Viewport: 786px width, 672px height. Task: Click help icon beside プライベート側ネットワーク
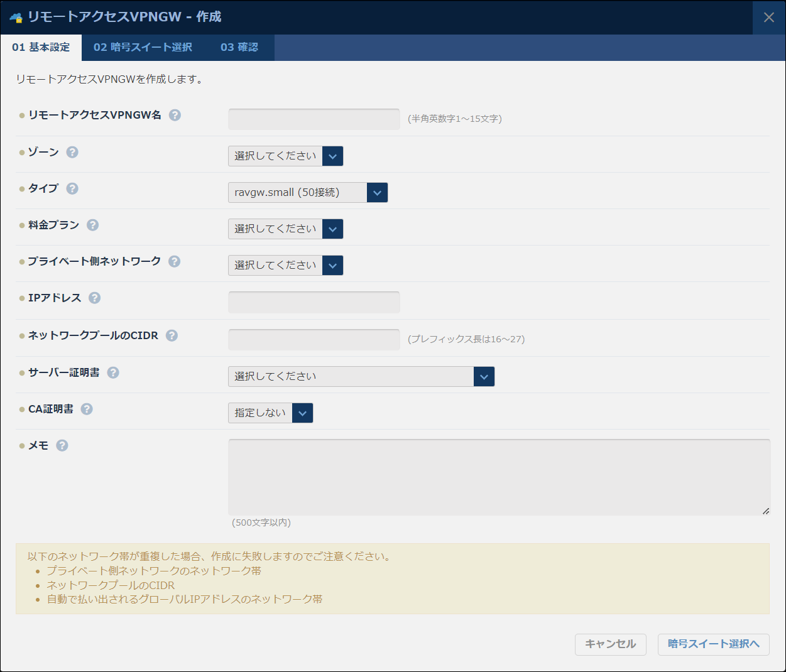click(x=174, y=261)
